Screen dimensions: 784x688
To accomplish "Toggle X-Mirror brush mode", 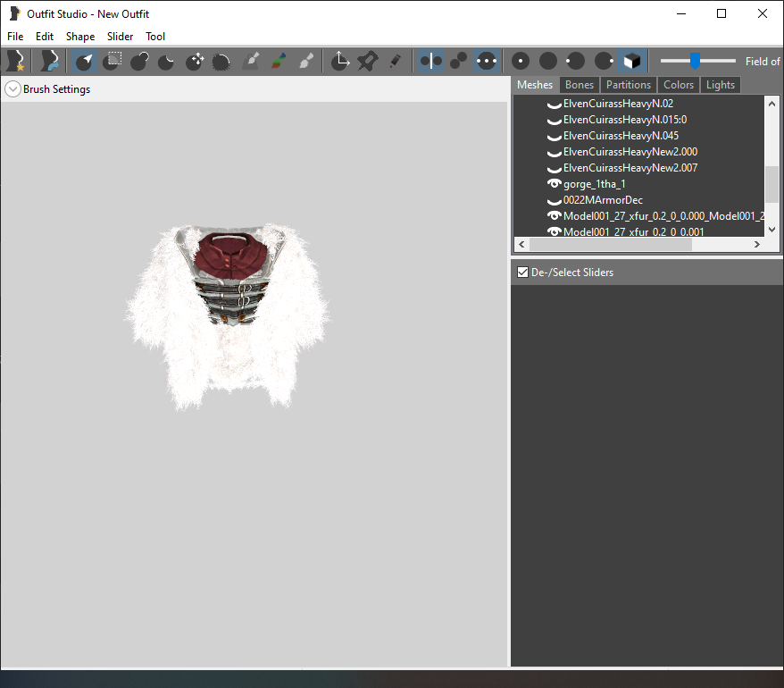I will [x=430, y=61].
